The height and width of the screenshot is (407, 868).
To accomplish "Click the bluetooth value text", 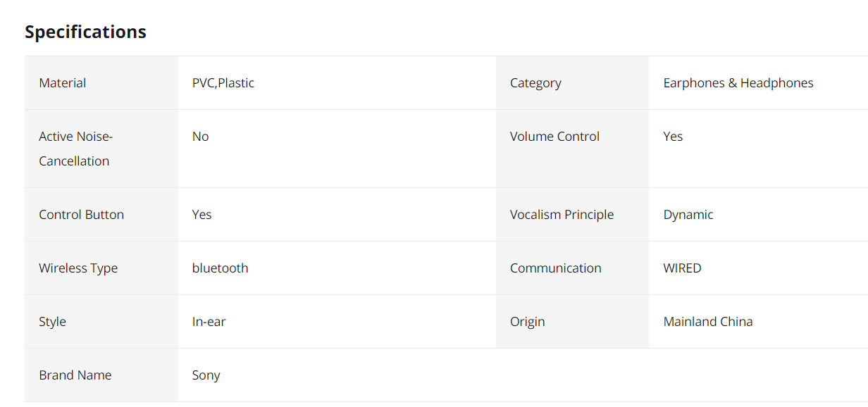I will [x=221, y=268].
